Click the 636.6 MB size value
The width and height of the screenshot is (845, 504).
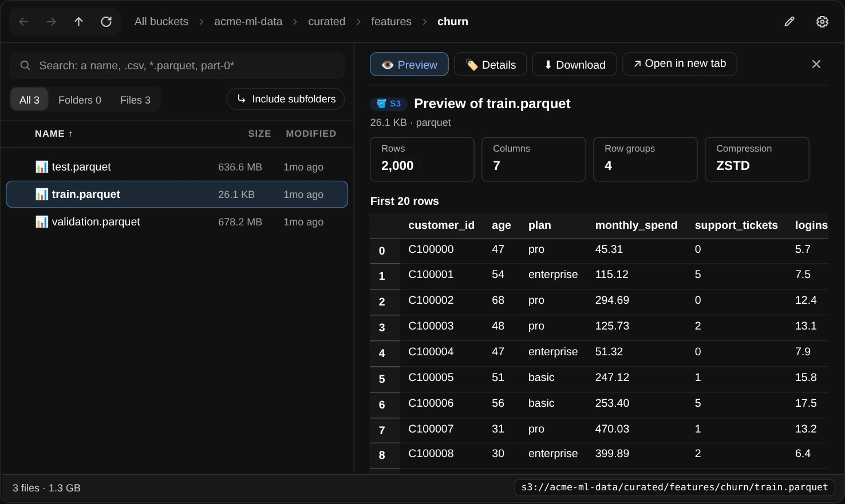pyautogui.click(x=240, y=167)
